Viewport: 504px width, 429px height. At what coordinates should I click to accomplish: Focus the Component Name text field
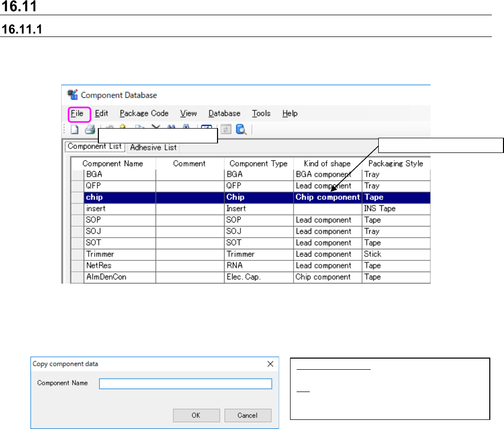[186, 384]
